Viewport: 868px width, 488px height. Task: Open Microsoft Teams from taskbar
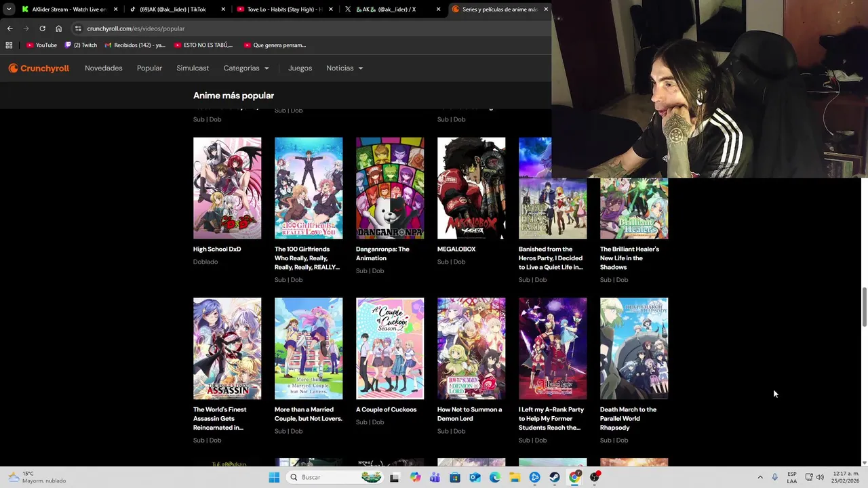point(435,477)
